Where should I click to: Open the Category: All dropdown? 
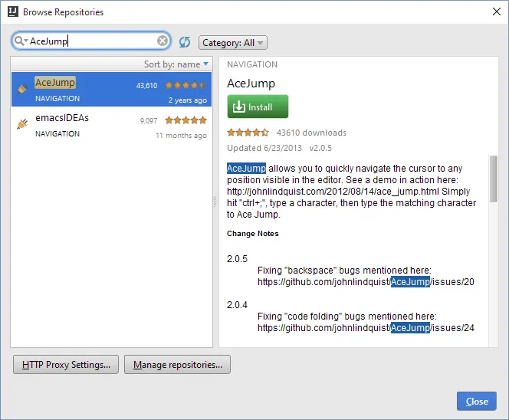point(233,42)
